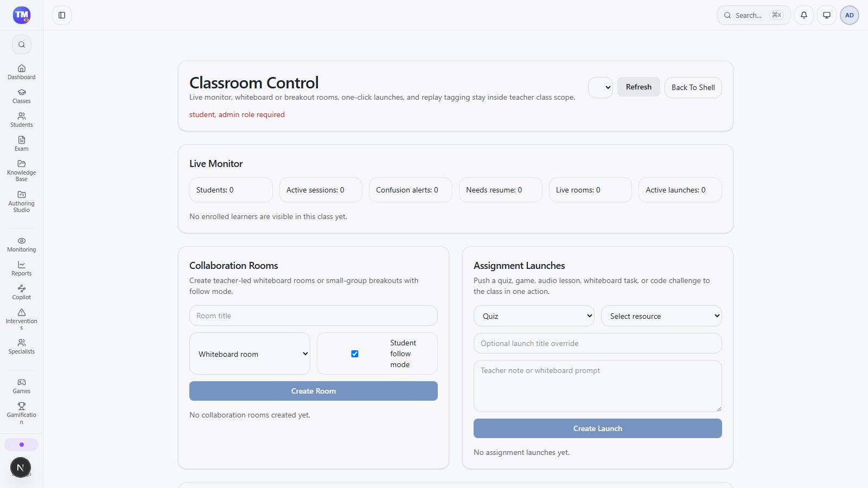This screenshot has width=868, height=488.
Task: Click the Live rooms: 0 stat
Action: coord(590,190)
